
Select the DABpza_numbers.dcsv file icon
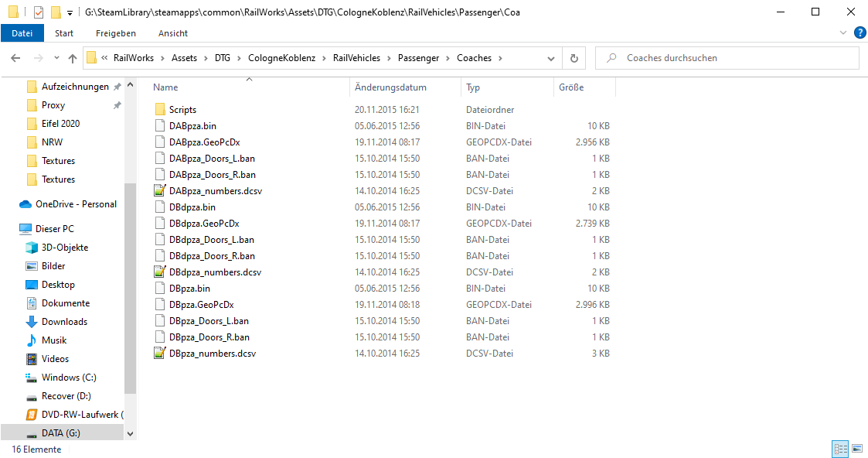pos(160,190)
